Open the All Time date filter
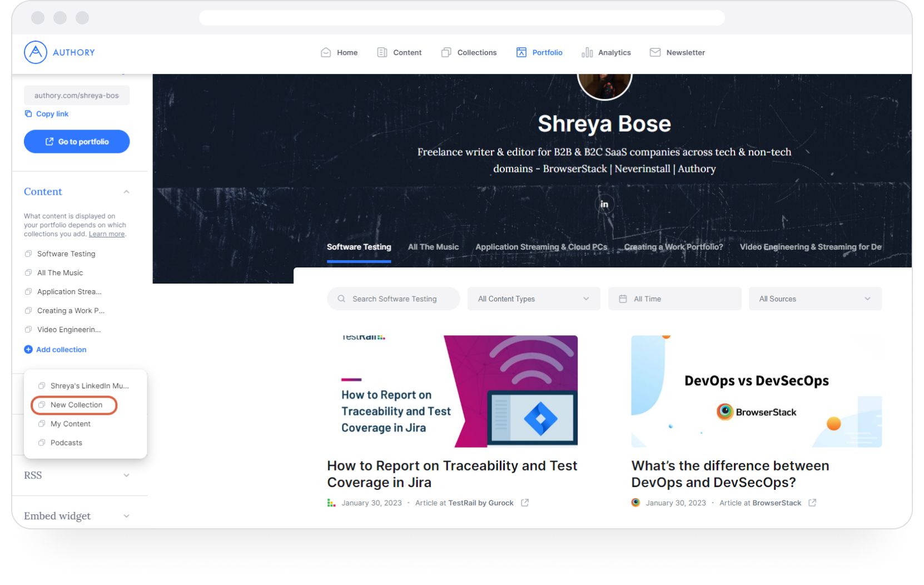The width and height of the screenshot is (924, 585). [674, 299]
